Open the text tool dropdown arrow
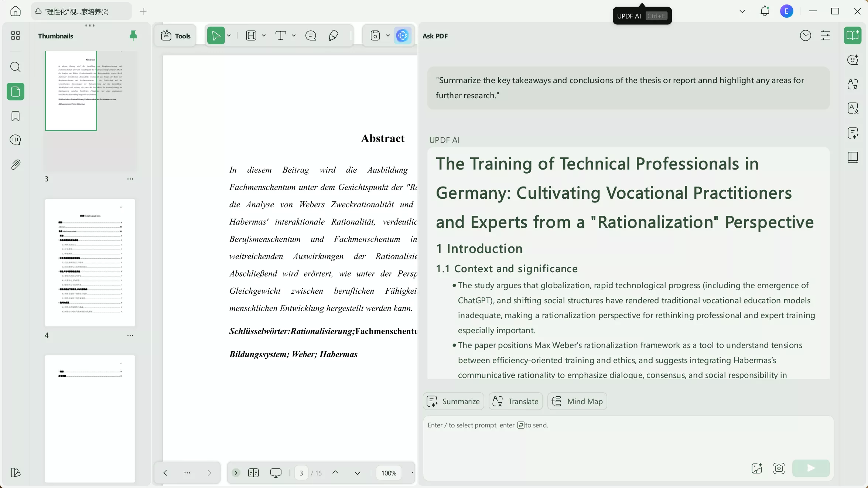 click(x=294, y=35)
